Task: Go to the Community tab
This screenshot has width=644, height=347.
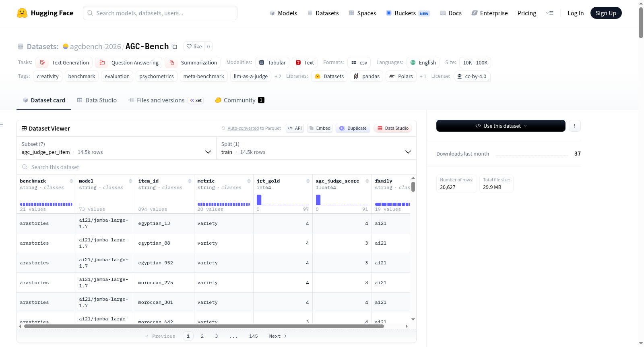Action: 239,100
